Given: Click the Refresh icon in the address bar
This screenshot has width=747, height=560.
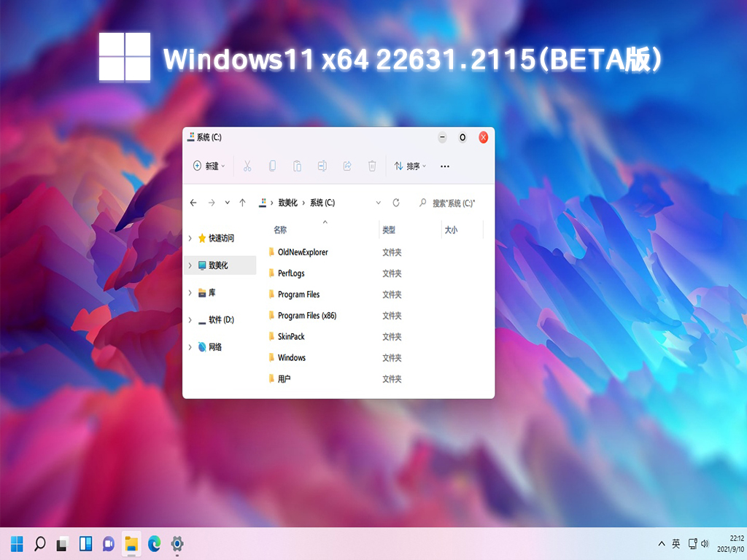Looking at the screenshot, I should coord(395,203).
